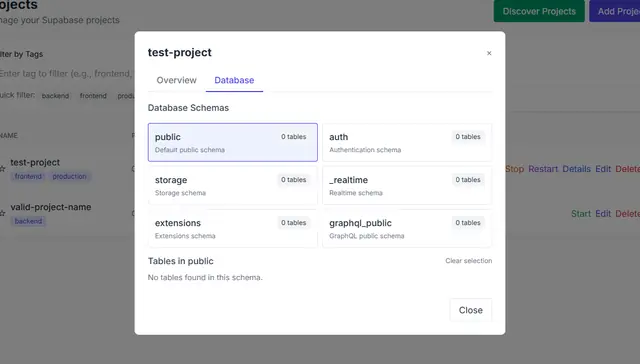Click the valid-project-name entry in the list
The width and height of the screenshot is (640, 364).
tap(51, 207)
